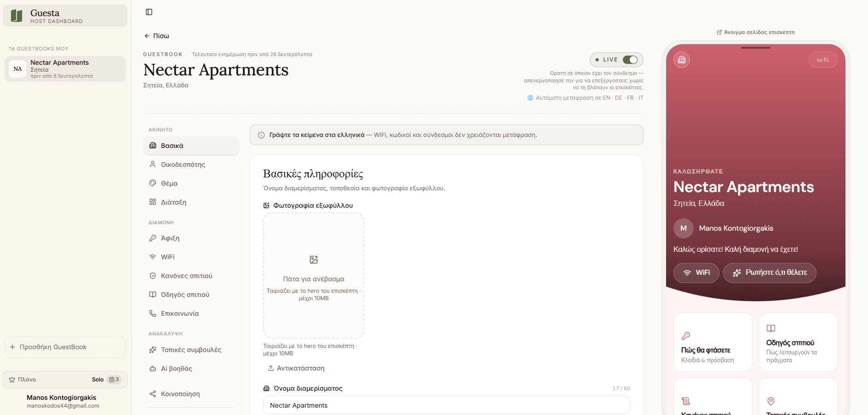The height and width of the screenshot is (415, 868).
Task: Click the 17 / 60 character counter
Action: click(621, 388)
